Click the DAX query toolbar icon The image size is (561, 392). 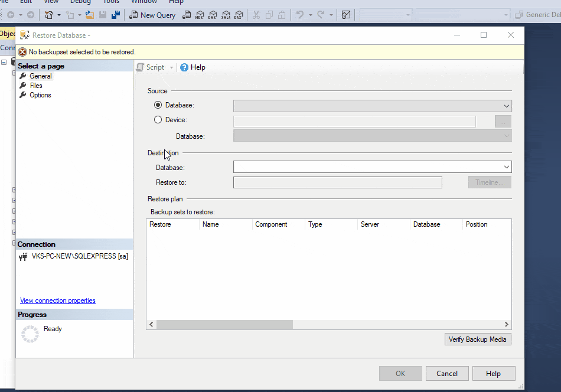coord(238,15)
